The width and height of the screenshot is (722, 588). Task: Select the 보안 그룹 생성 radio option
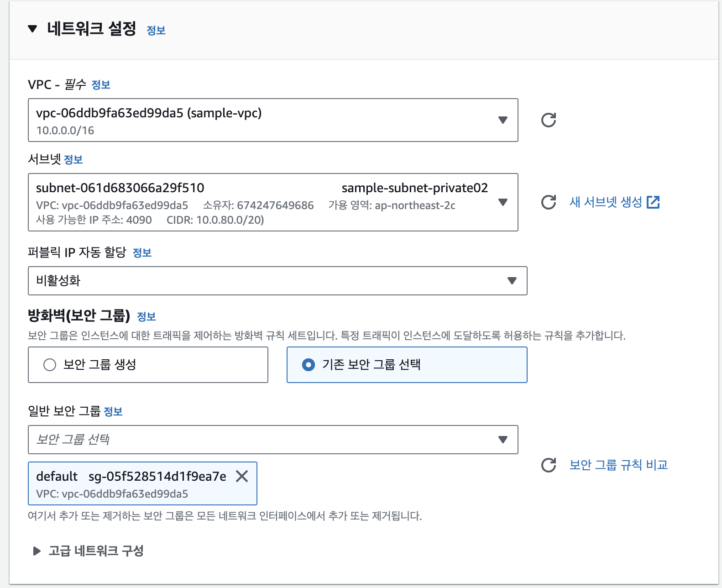[50, 365]
